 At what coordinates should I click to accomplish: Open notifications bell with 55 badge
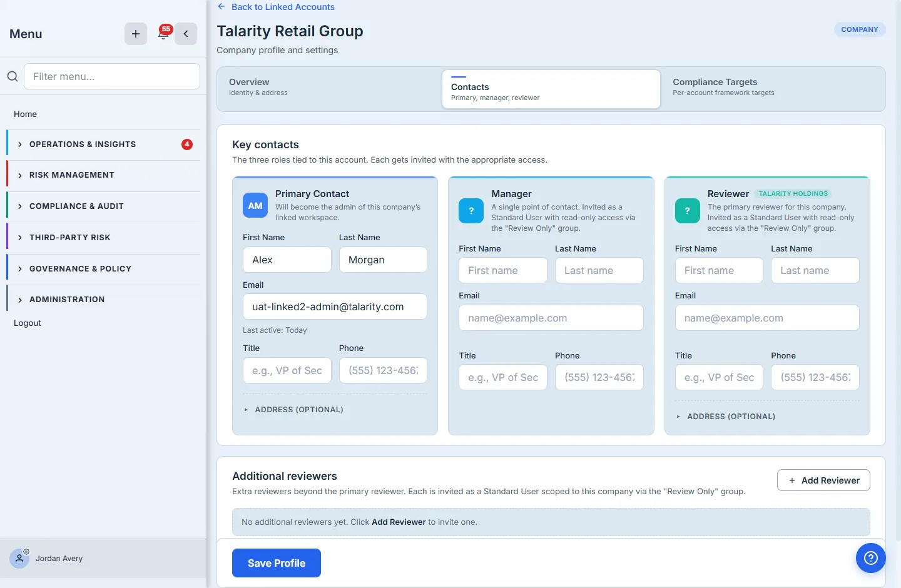164,33
